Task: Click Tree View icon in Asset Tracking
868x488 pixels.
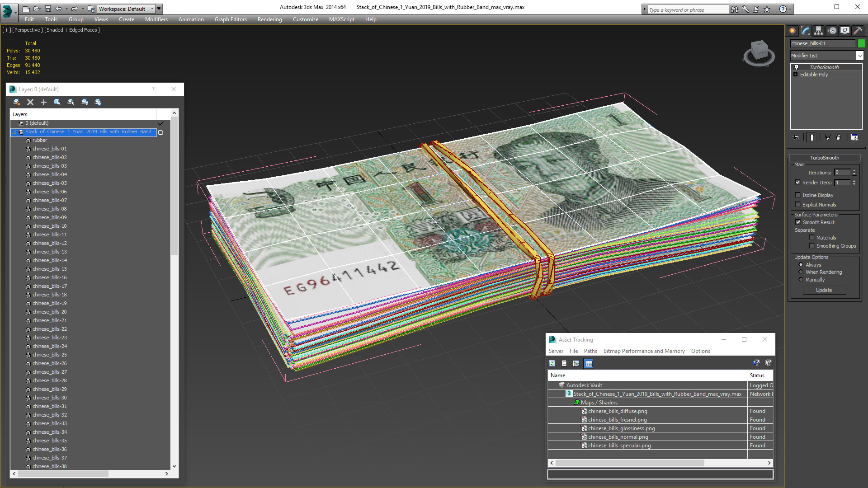Action: 576,363
